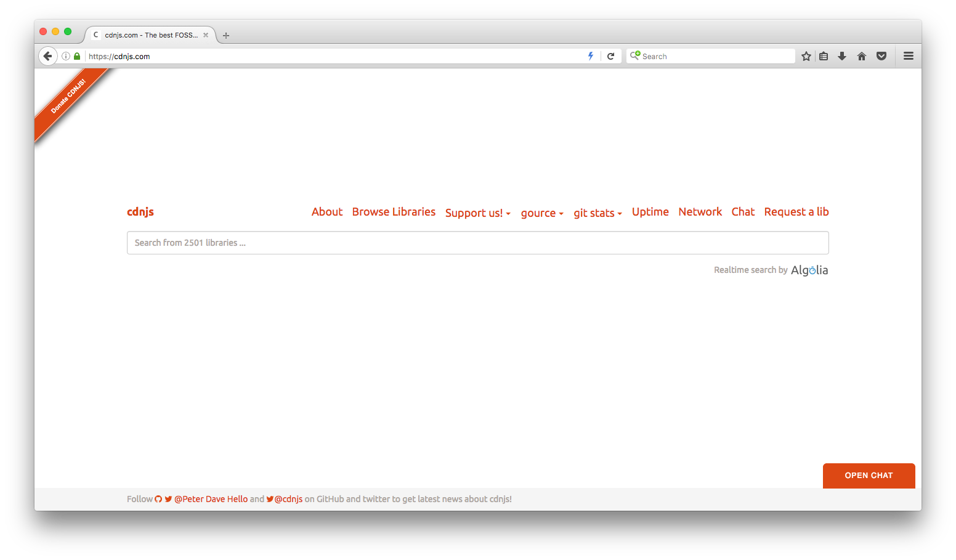Go back with the browser back arrow
956x560 pixels.
coord(48,56)
